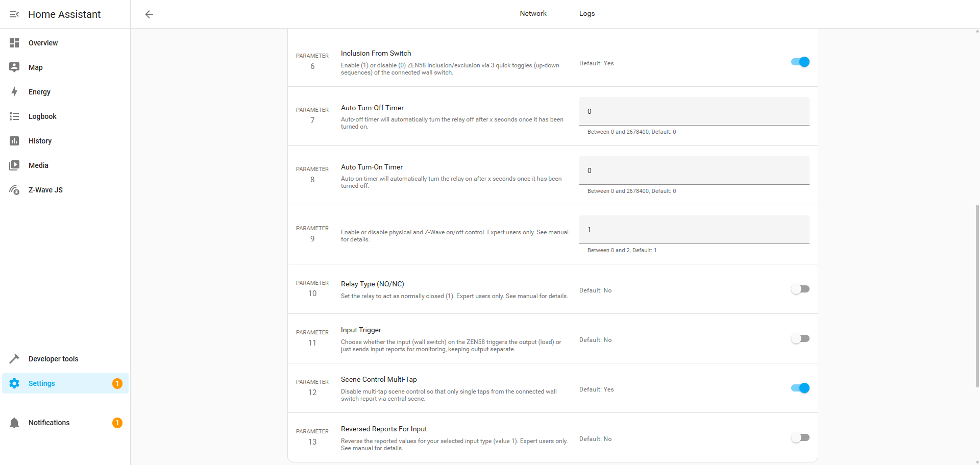This screenshot has height=465, width=980.
Task: Click 'Default: Yes' for Parameter 6
Action: [596, 63]
